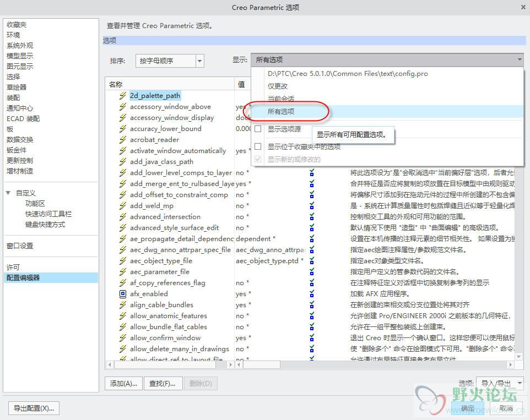This screenshot has height=420, width=530.
Task: Click the 确定 button
Action: click(x=468, y=408)
